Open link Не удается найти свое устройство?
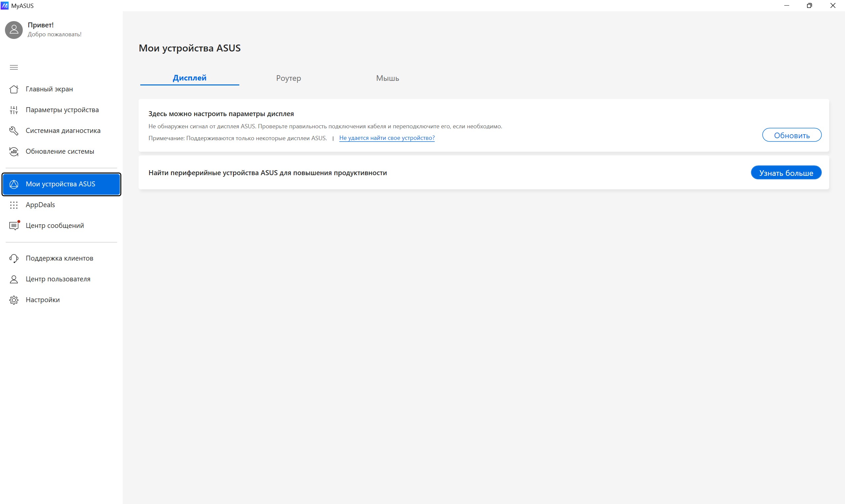 point(387,138)
